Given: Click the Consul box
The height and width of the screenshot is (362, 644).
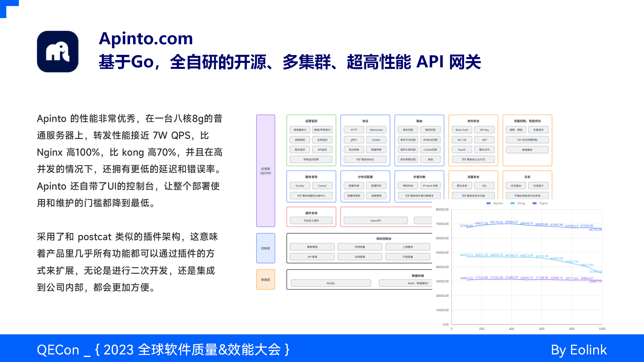Looking at the screenshot, I should [322, 186].
